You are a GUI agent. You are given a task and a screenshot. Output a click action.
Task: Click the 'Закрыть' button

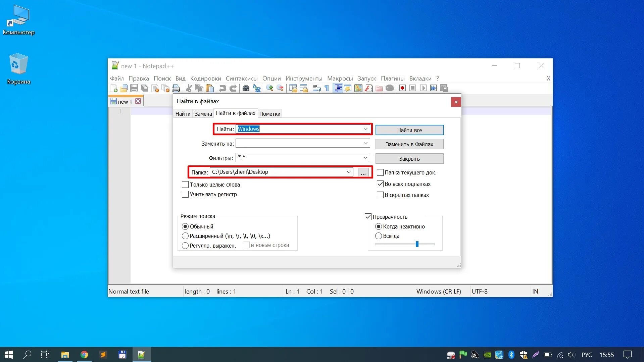[409, 159]
